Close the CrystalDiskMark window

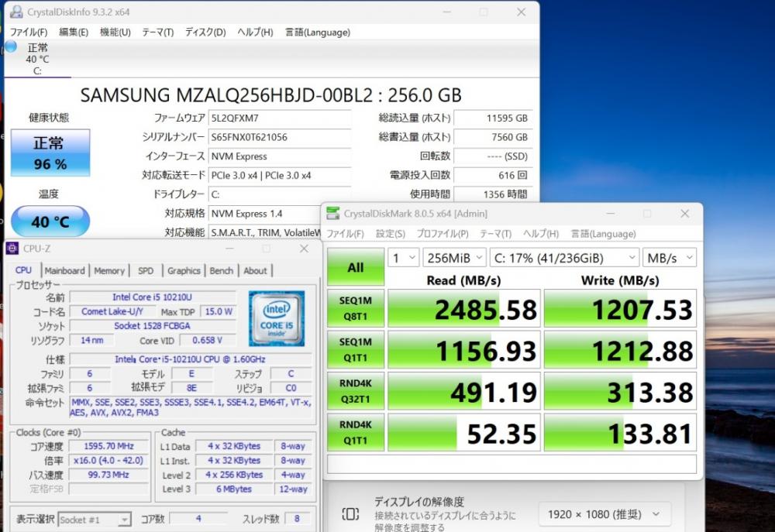tap(684, 214)
